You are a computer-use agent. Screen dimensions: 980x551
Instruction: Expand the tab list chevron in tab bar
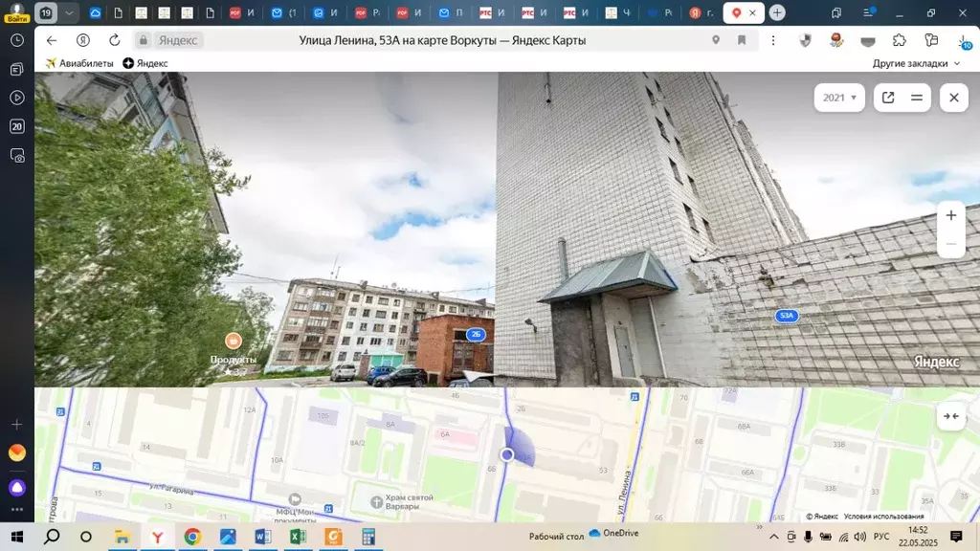69,12
